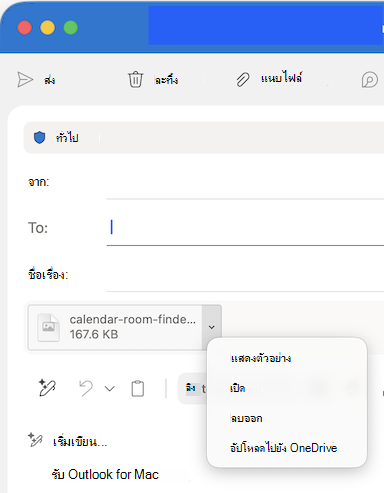
Task: Click the Copilot sparkle pen toolbar icon
Action: [47, 388]
